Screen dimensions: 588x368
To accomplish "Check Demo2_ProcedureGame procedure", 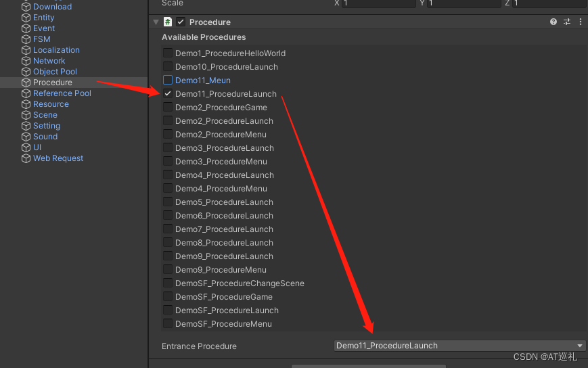I will coord(168,107).
